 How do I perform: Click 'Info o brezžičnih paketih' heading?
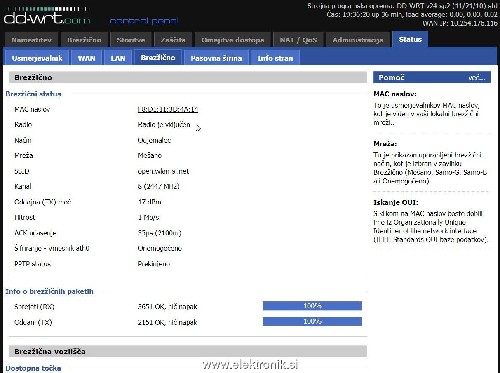point(49,292)
